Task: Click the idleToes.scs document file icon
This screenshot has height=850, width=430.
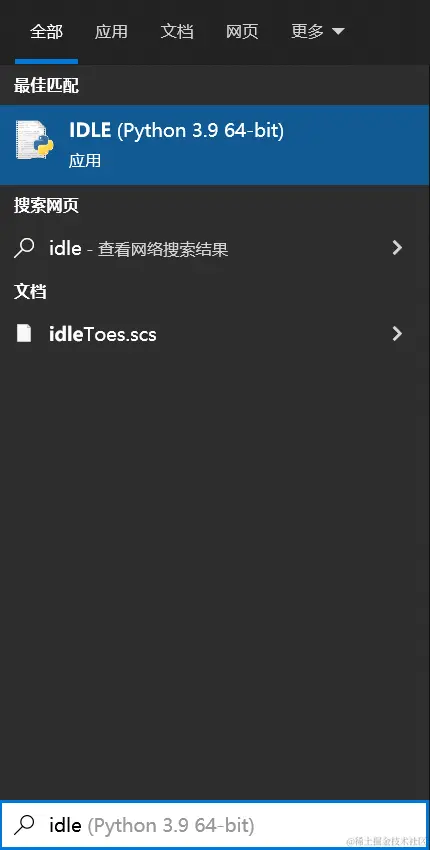Action: (x=23, y=333)
